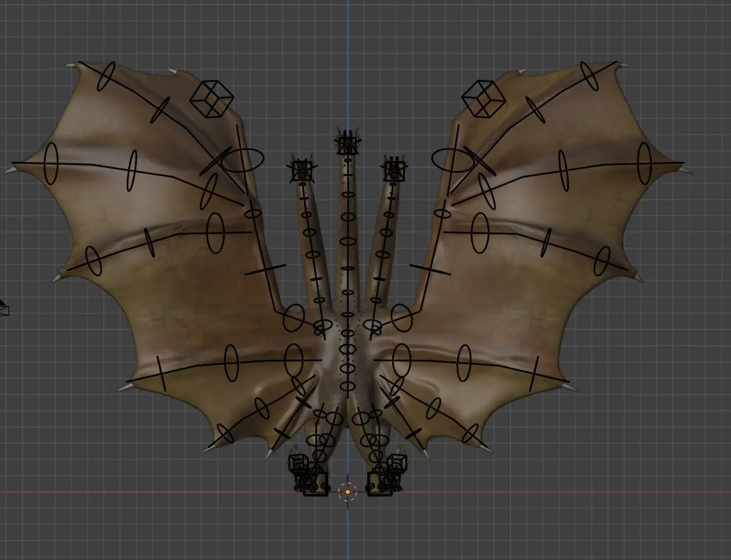
Task: Select the large square controller at right foot
Action: (x=380, y=484)
